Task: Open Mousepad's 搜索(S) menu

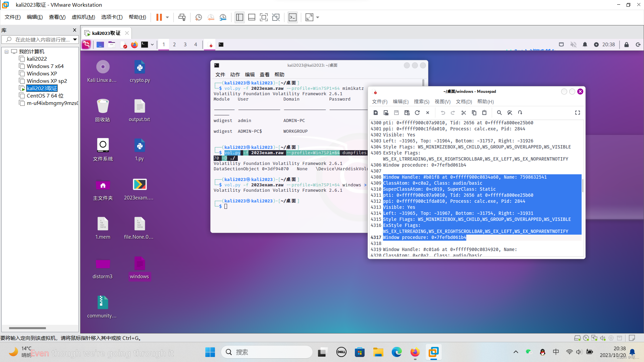Action: pyautogui.click(x=421, y=102)
